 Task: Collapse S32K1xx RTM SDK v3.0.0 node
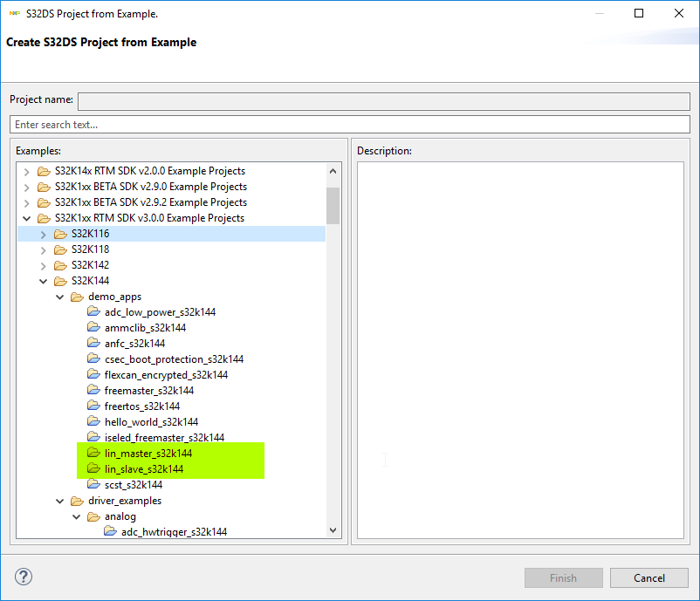coord(27,218)
